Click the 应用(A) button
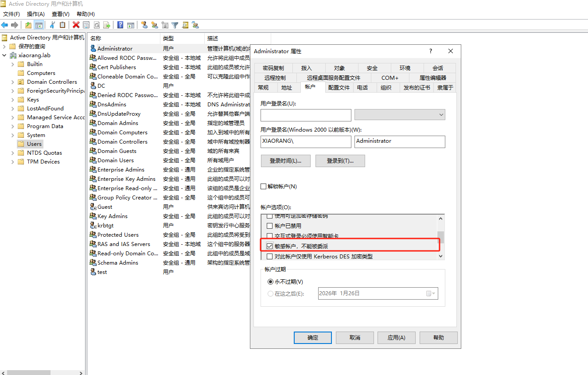The width and height of the screenshot is (588, 375). point(396,337)
